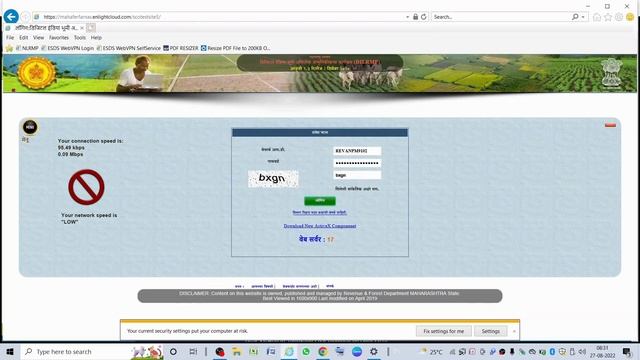Open Google Chrome icon on taskbar

coord(323,351)
